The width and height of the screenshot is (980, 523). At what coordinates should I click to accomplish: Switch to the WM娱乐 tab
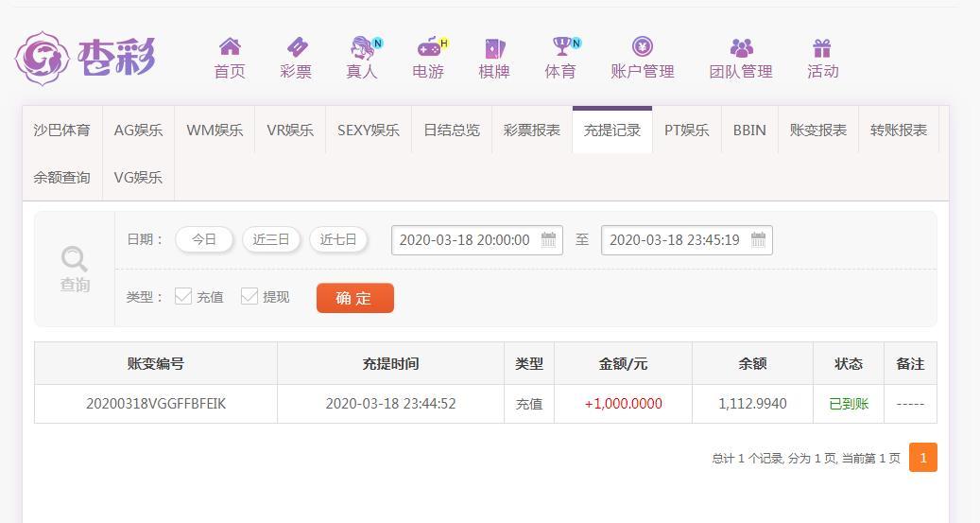215,131
